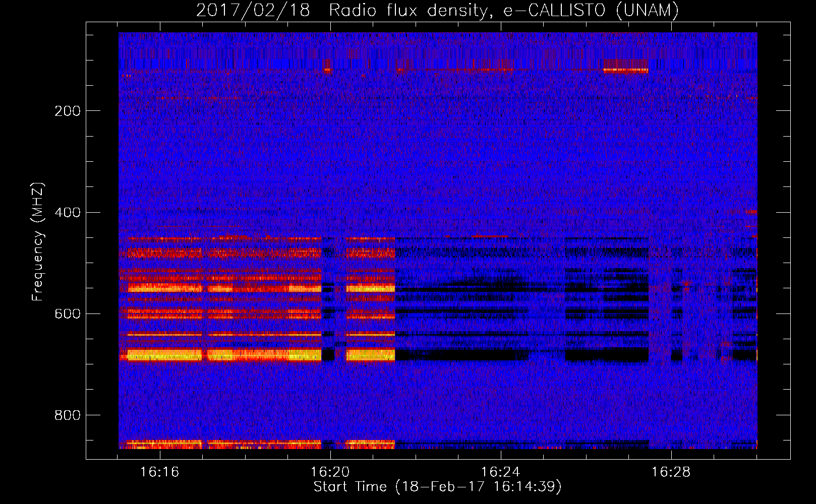This screenshot has width=816, height=504.
Task: Select the 800 frequency tick label
Action: [x=68, y=415]
